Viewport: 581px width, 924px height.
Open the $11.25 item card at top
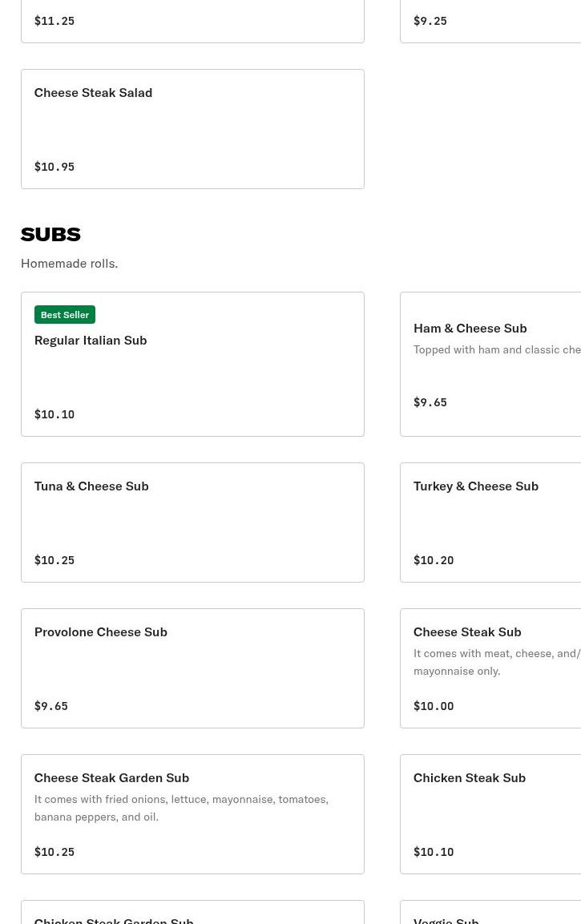coord(192,21)
